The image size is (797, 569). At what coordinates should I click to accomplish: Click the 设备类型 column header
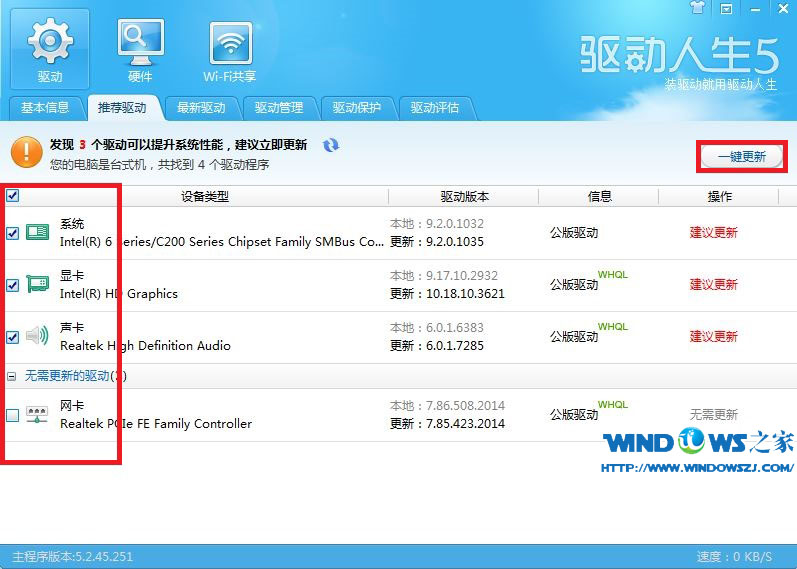click(204, 196)
